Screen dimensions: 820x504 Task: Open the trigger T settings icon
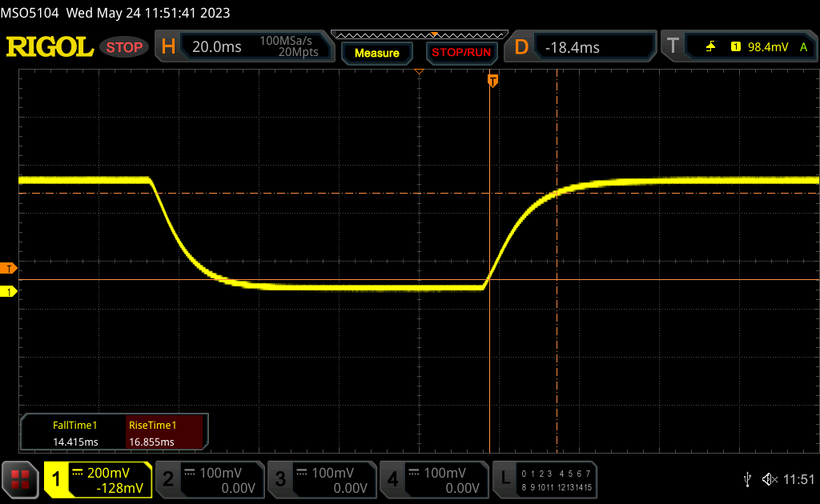click(673, 46)
